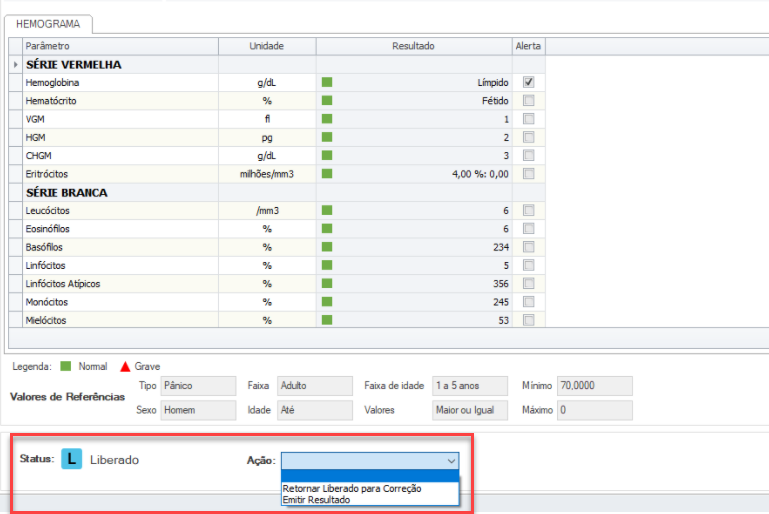This screenshot has width=769, height=514.
Task: Select the Mielócitos result 53 cell
Action: 414,320
